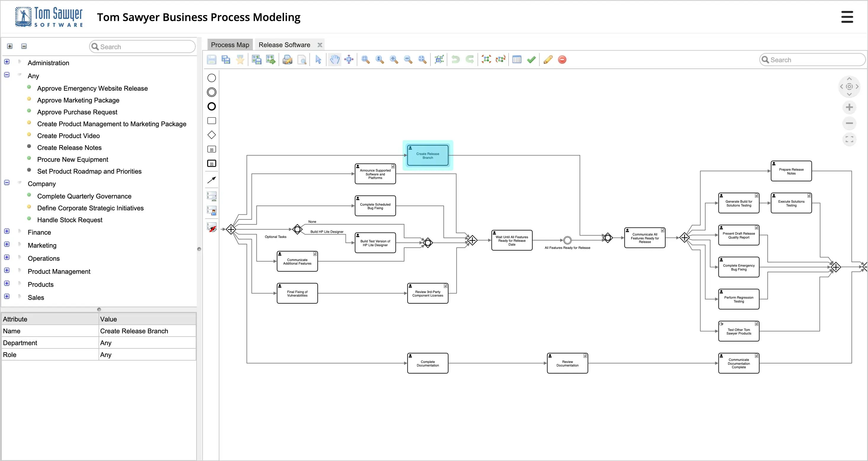The height and width of the screenshot is (461, 868).
Task: Open the table view icon
Action: [517, 60]
